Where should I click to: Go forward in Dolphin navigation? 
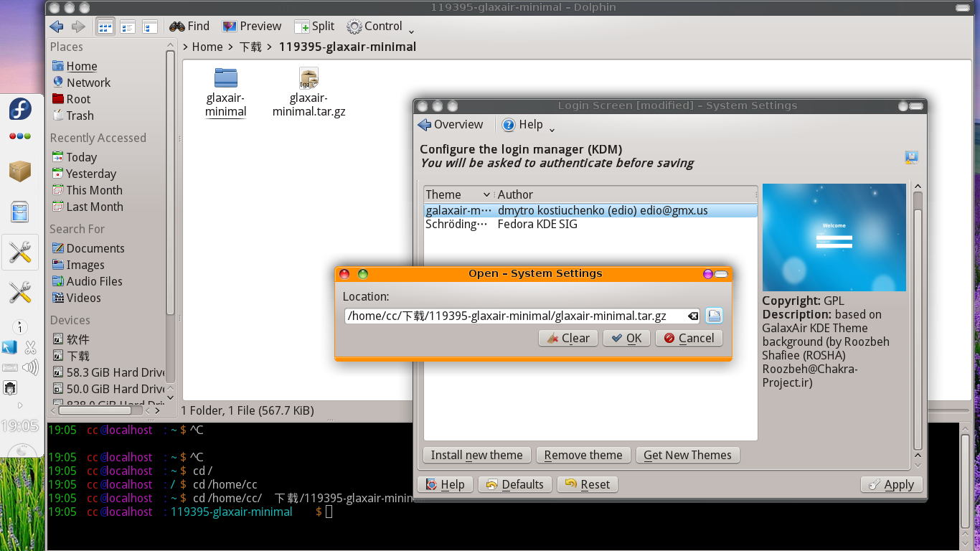click(x=78, y=27)
